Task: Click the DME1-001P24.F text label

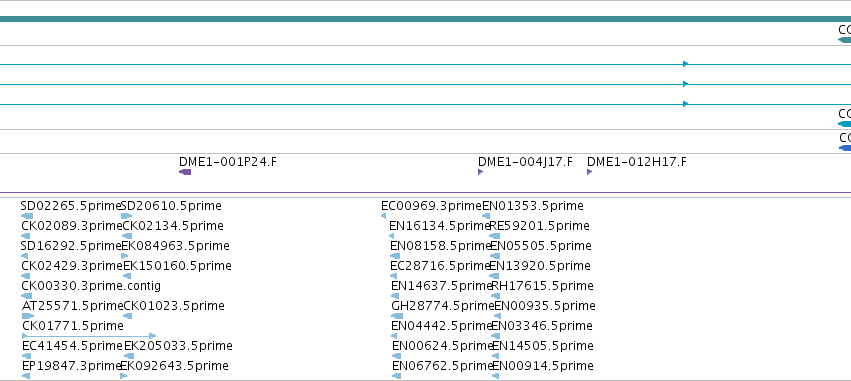Action: (228, 162)
